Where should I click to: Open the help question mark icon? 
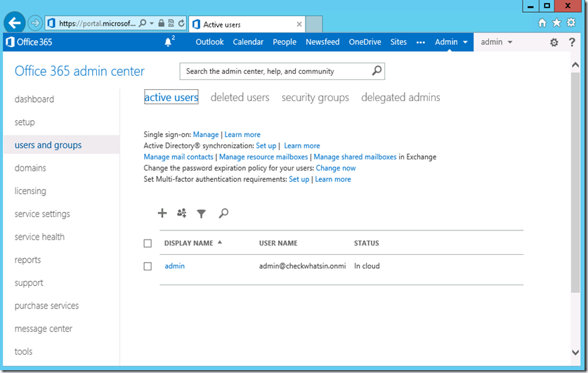tap(572, 42)
